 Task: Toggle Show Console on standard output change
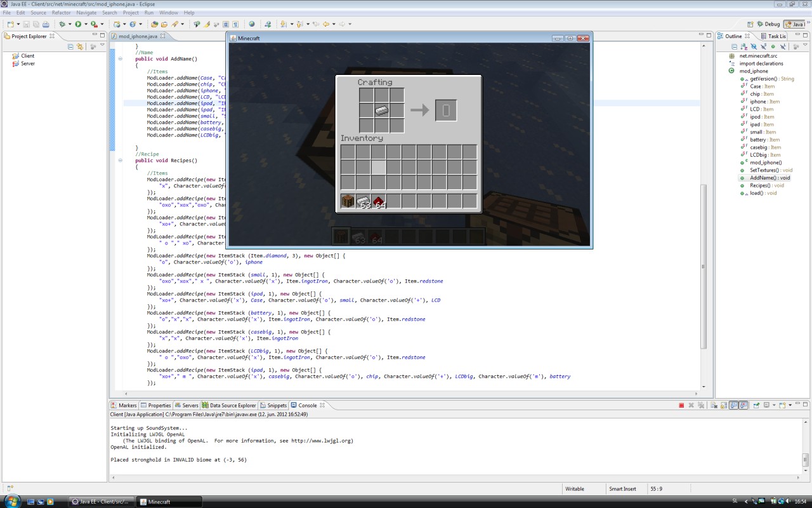coord(734,405)
